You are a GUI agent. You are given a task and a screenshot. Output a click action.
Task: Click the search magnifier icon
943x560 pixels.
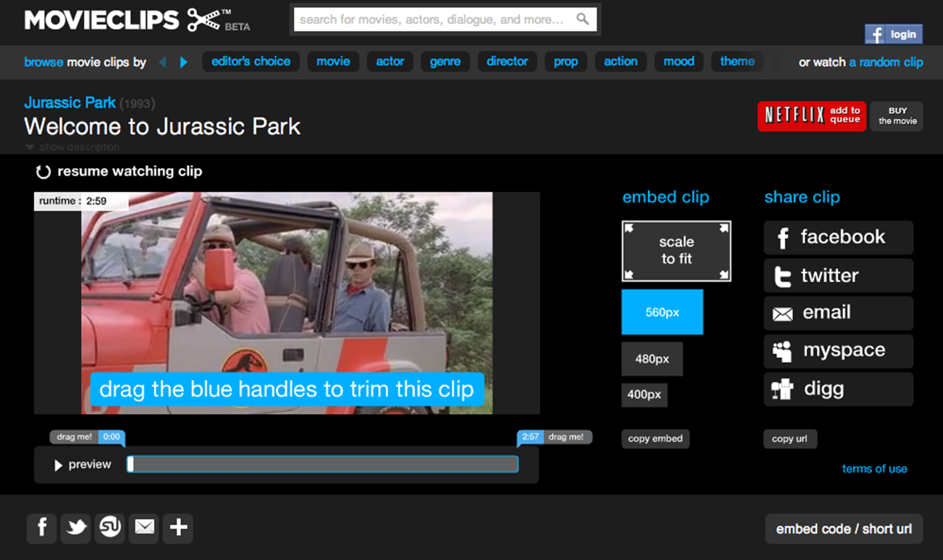point(583,19)
